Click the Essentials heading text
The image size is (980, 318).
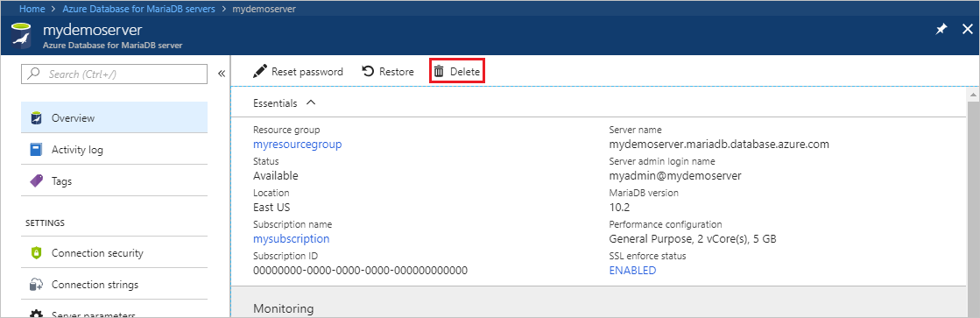point(275,103)
